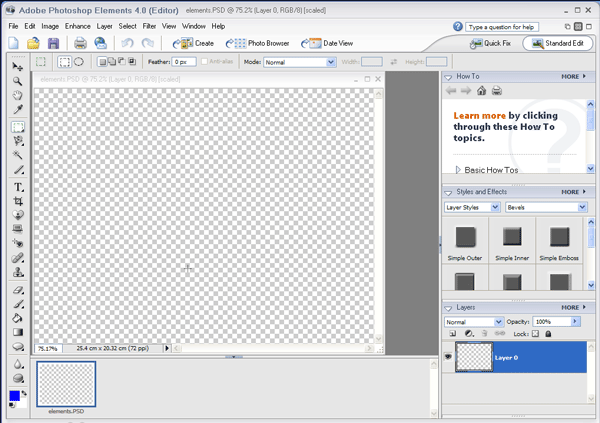Viewport: 600px width, 423px height.
Task: Collapse the How To panel
Action: [x=449, y=76]
